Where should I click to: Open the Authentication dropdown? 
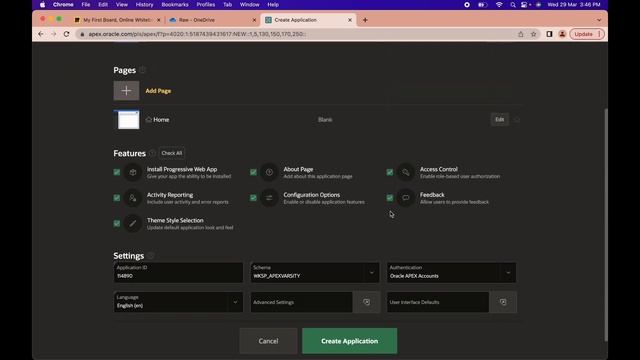[451, 272]
